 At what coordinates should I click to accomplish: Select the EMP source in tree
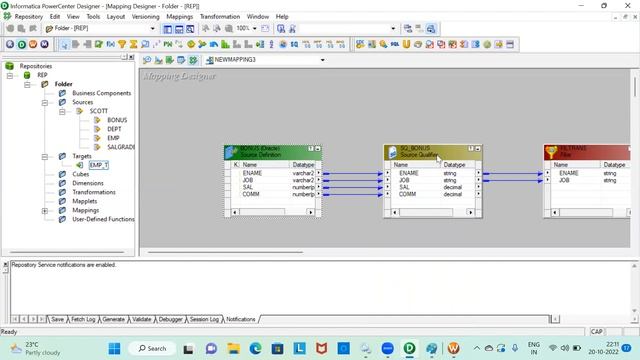[113, 138]
